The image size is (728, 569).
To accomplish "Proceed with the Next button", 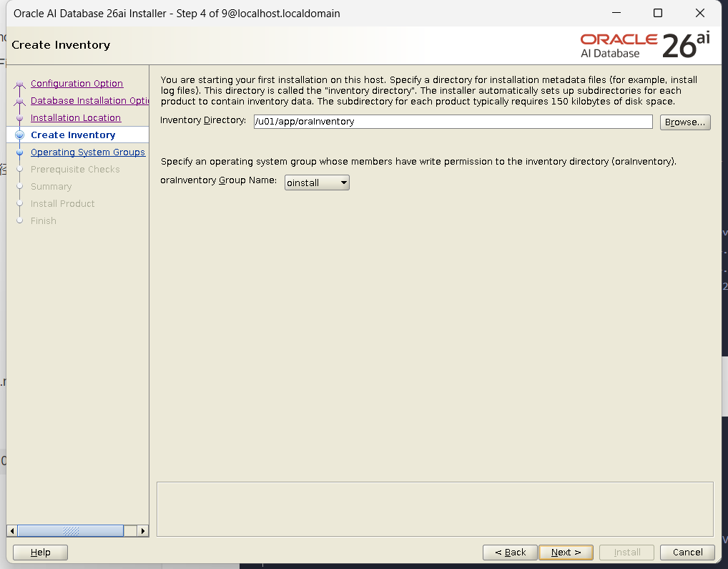I will (566, 553).
